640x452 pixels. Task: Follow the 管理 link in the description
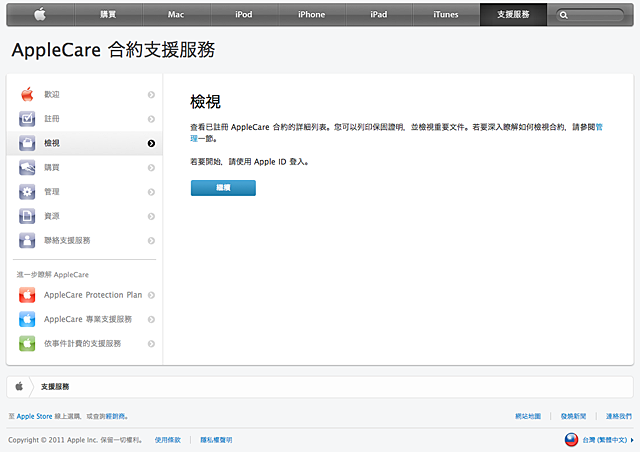pos(599,127)
